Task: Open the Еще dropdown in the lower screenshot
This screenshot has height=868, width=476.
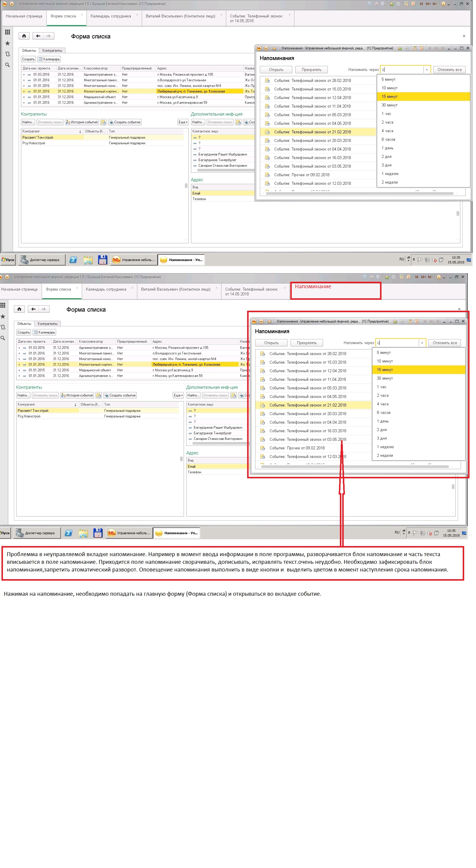Action: pyautogui.click(x=178, y=395)
